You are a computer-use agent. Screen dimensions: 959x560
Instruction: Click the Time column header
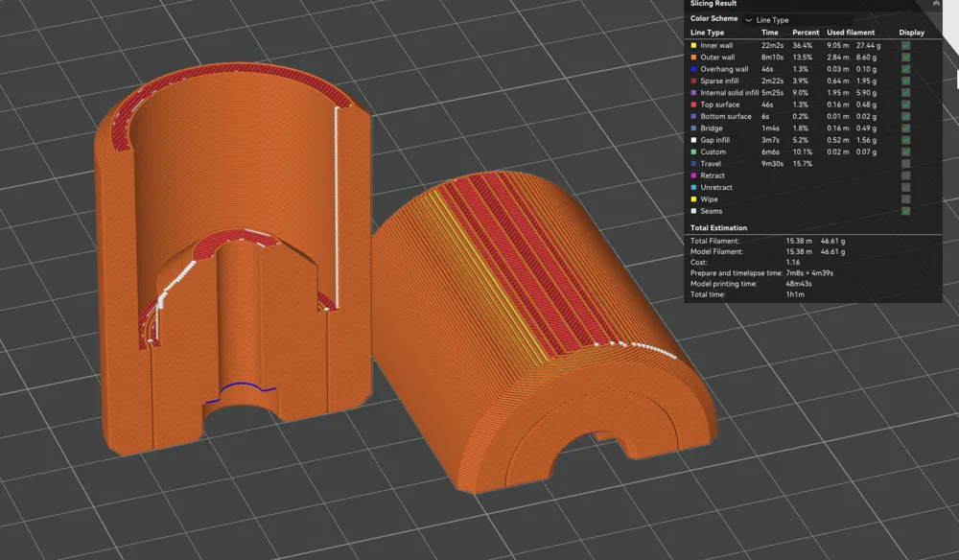coord(769,33)
